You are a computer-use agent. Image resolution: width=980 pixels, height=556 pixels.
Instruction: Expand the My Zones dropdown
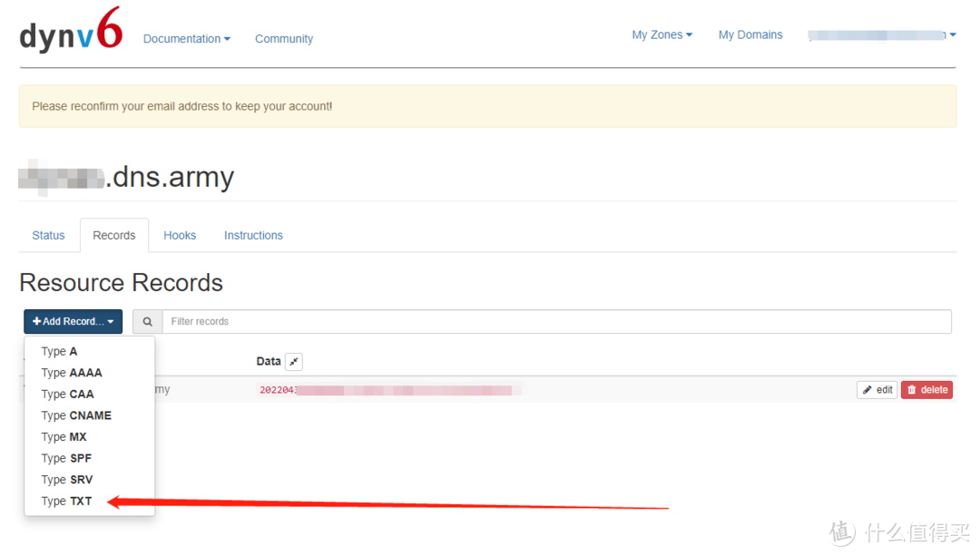pyautogui.click(x=661, y=35)
